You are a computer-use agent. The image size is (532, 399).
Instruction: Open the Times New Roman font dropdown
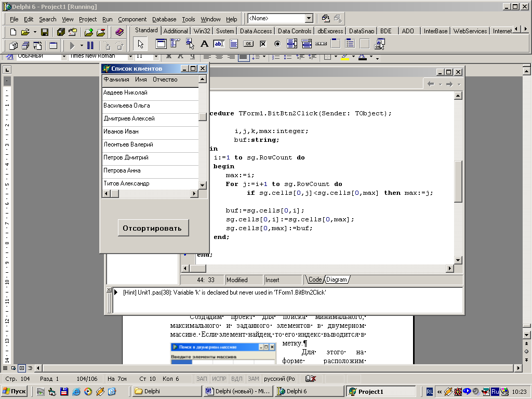click(130, 57)
